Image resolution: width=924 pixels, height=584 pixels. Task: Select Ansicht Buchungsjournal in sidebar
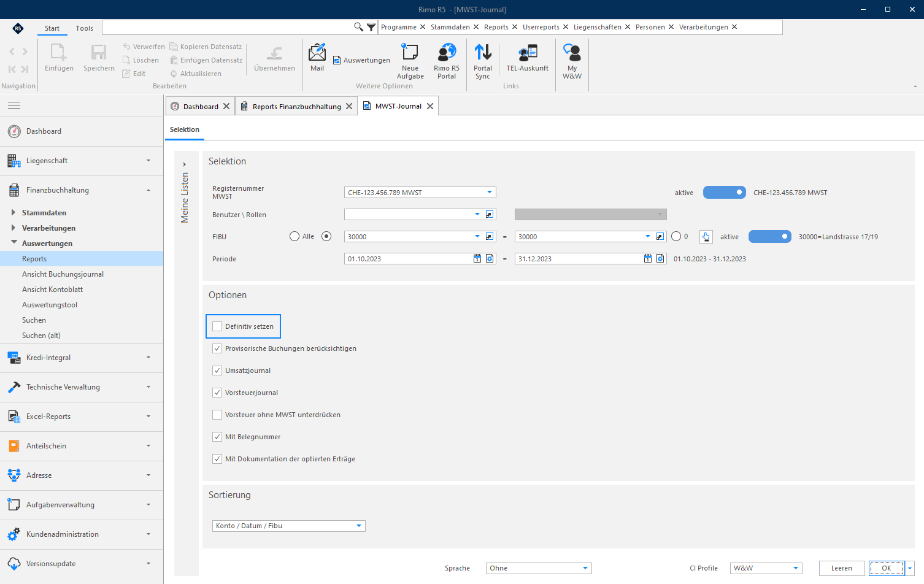pos(82,274)
